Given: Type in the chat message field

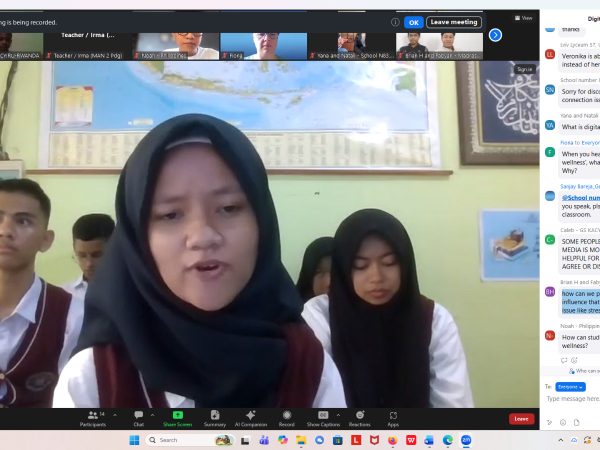Looking at the screenshot, I should click(x=570, y=398).
